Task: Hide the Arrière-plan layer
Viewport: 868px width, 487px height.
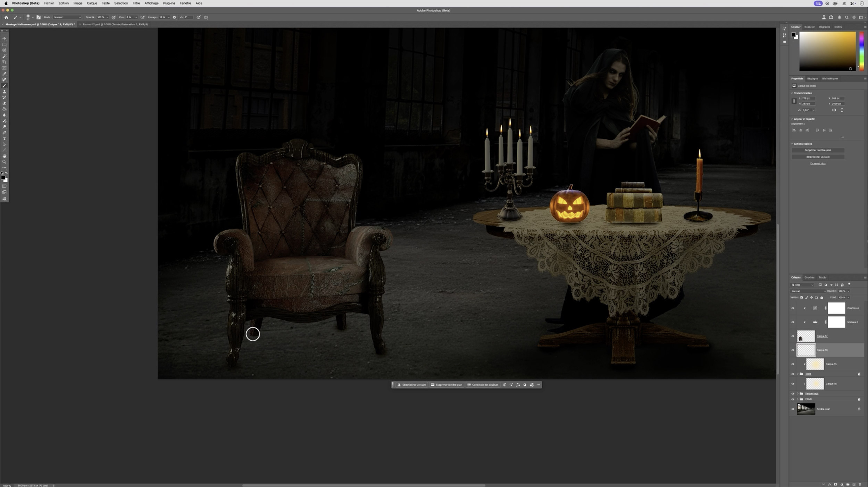Action: click(793, 409)
